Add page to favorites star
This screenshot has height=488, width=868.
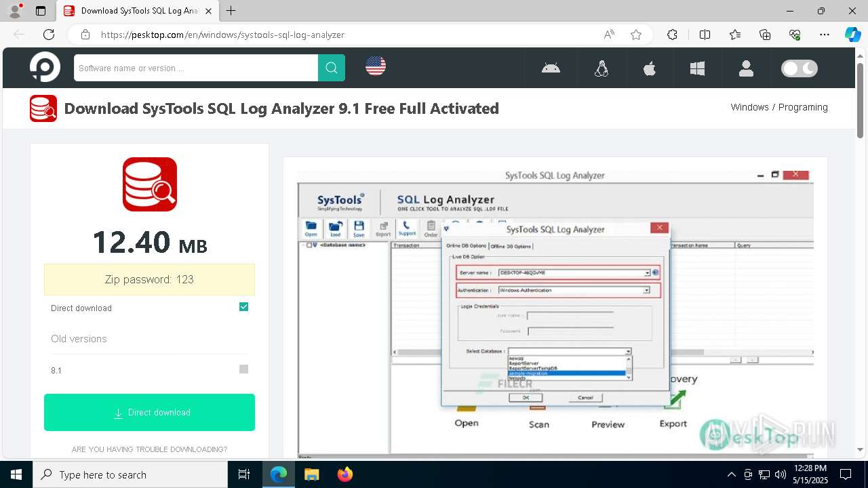click(635, 35)
